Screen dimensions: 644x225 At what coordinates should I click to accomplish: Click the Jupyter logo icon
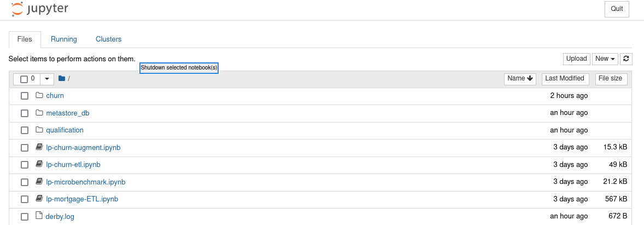pyautogui.click(x=17, y=9)
